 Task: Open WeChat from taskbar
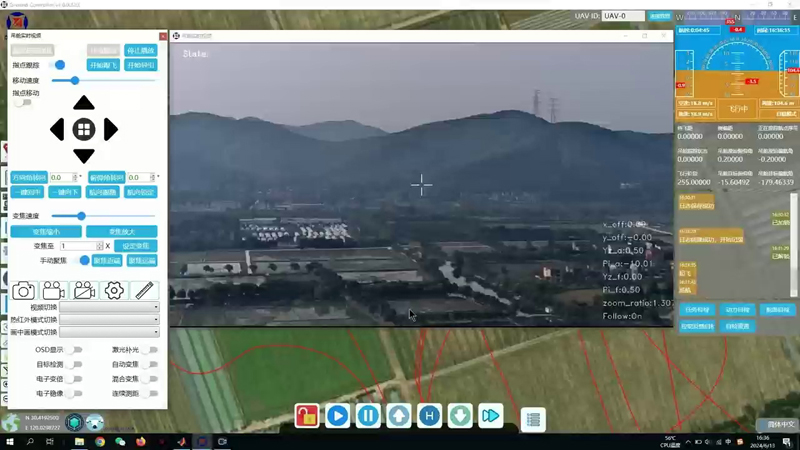tap(120, 442)
